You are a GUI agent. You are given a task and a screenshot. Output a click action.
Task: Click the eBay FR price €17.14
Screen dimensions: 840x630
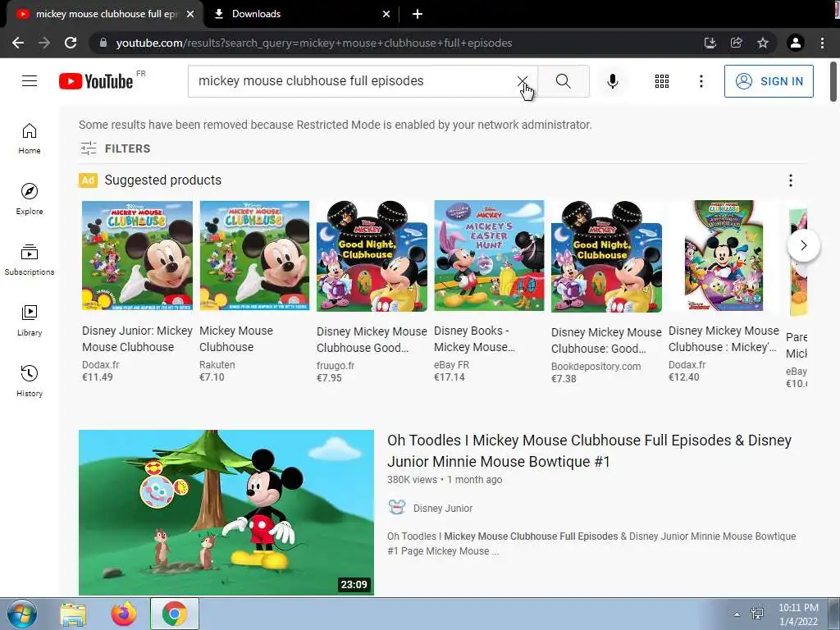450,377
